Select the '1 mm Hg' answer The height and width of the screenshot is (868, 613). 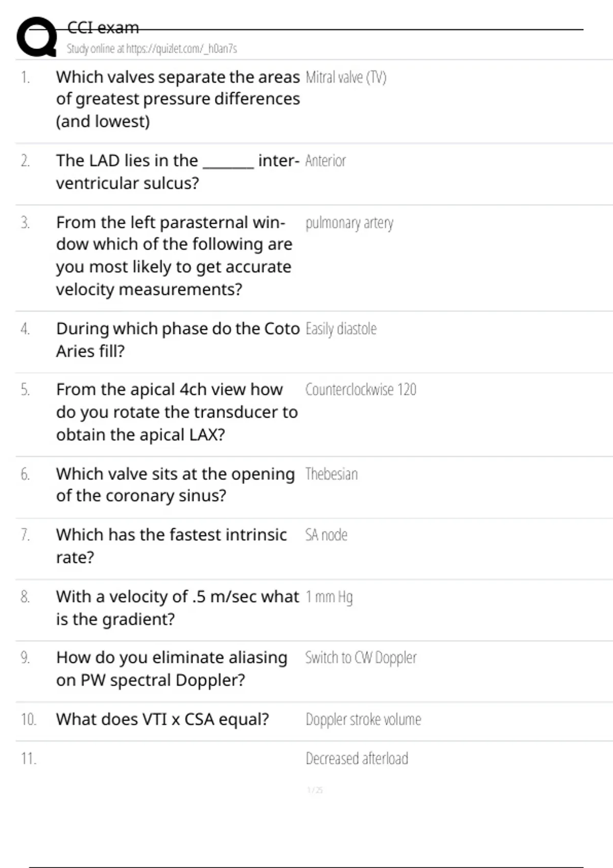pyautogui.click(x=329, y=597)
